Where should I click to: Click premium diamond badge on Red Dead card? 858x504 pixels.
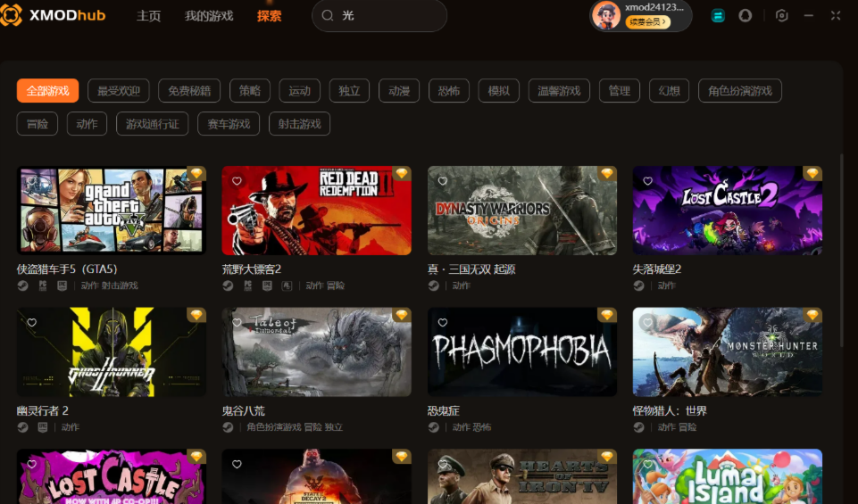(402, 173)
